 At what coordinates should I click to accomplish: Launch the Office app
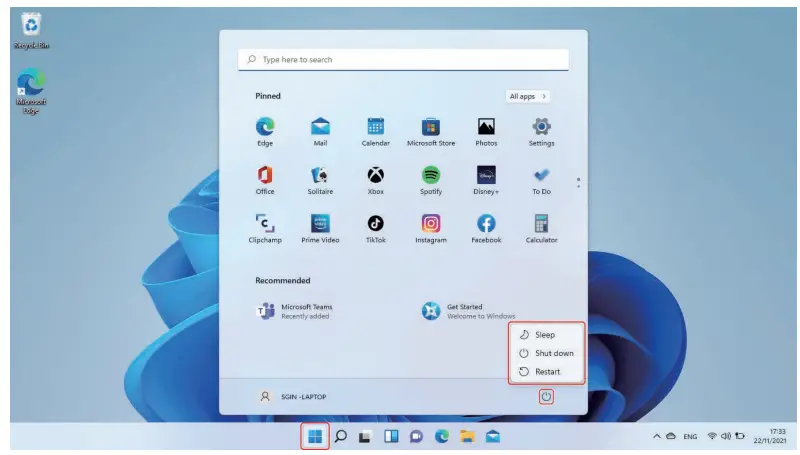coord(265,180)
